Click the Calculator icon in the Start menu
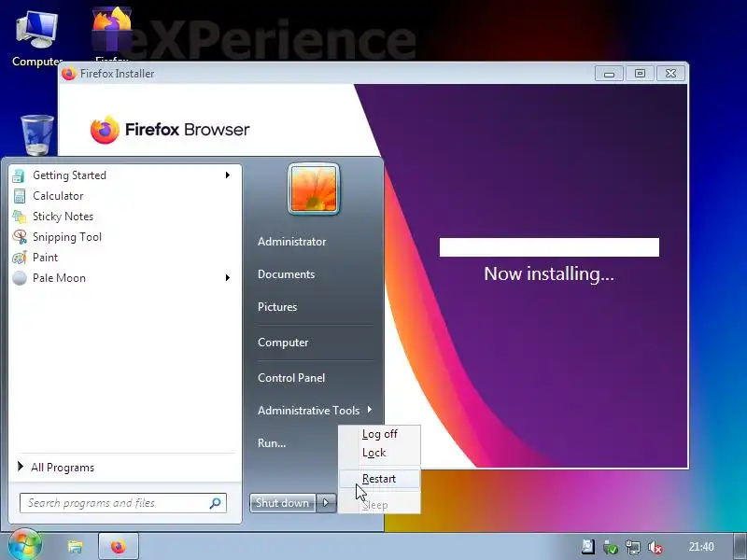Viewport: 747px width, 560px height. [20, 196]
